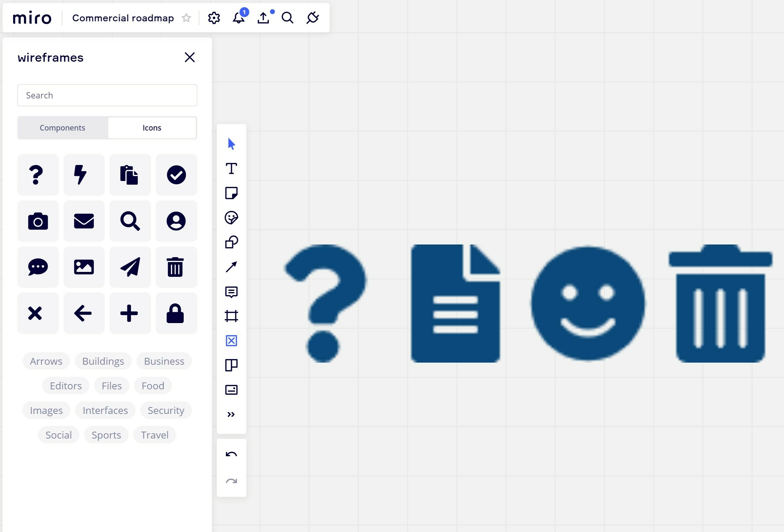This screenshot has width=784, height=532.
Task: Open notifications bell icon
Action: click(x=239, y=17)
